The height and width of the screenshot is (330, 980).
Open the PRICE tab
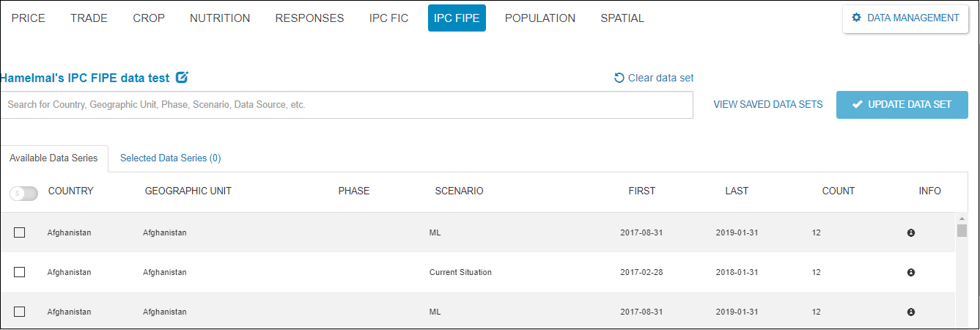29,18
